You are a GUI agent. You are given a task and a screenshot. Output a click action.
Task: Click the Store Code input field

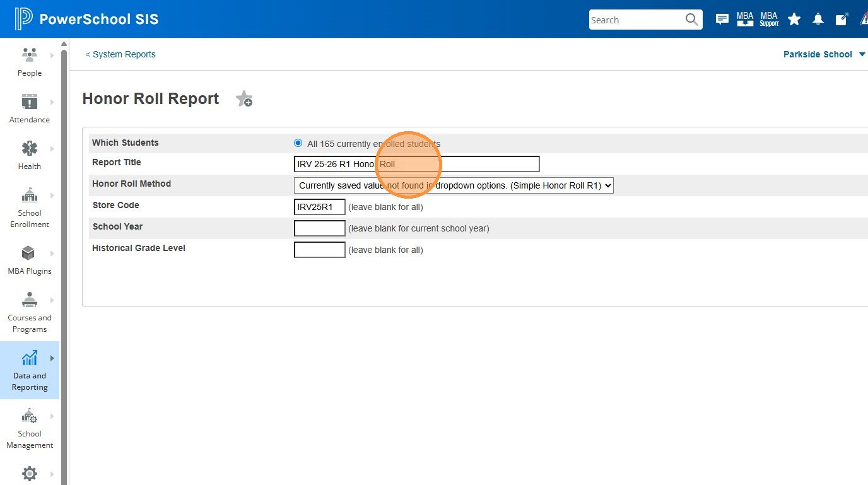[320, 207]
